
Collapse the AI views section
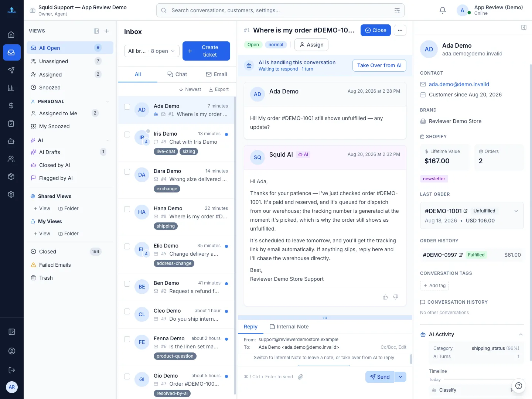point(108,140)
